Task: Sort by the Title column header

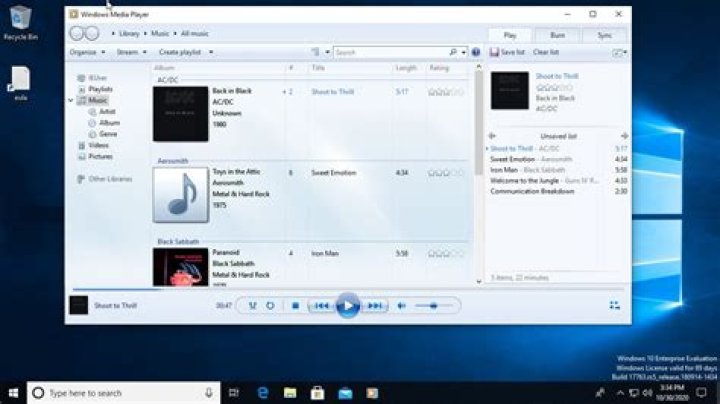Action: [318, 68]
